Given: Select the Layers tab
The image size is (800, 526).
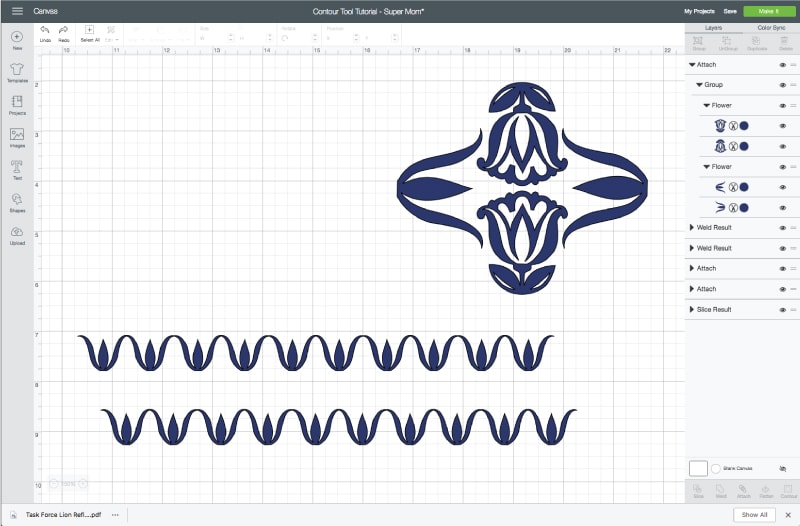Looking at the screenshot, I should pyautogui.click(x=713, y=28).
